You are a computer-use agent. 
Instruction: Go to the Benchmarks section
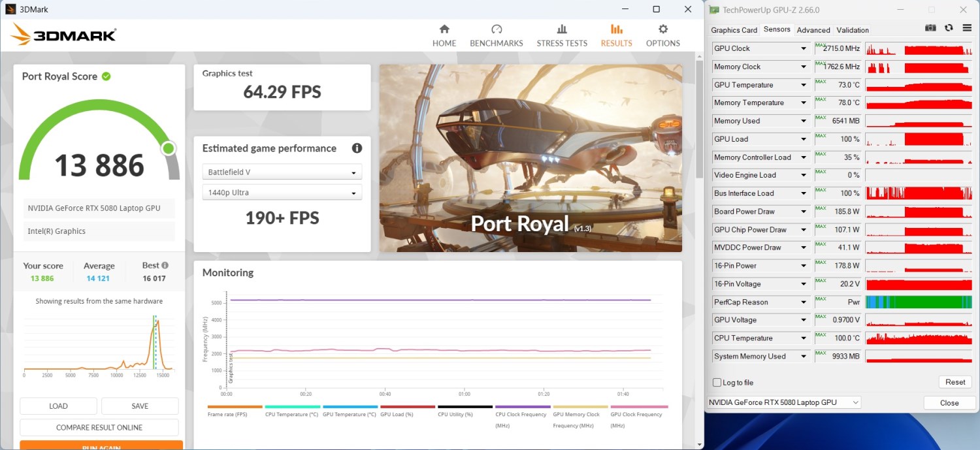(x=496, y=36)
